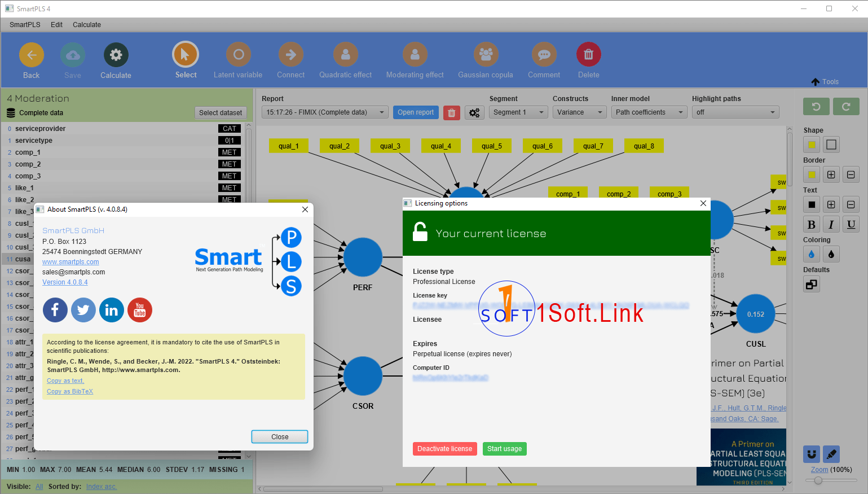
Task: Choose the Gaussian copula tool
Action: point(486,54)
